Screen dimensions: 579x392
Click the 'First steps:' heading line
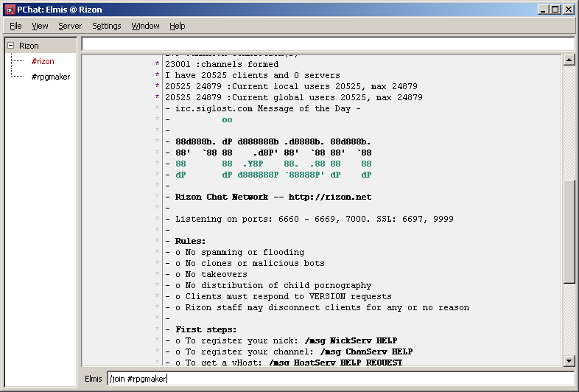tap(206, 329)
